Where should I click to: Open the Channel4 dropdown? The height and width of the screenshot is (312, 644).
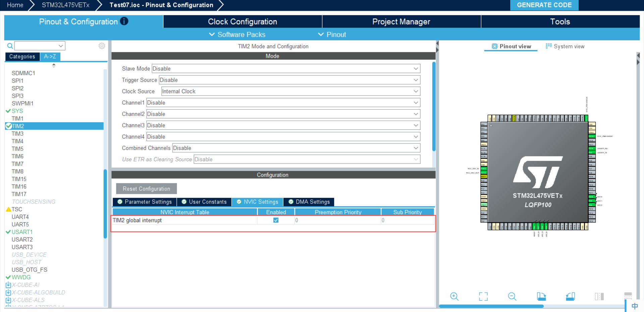(283, 137)
